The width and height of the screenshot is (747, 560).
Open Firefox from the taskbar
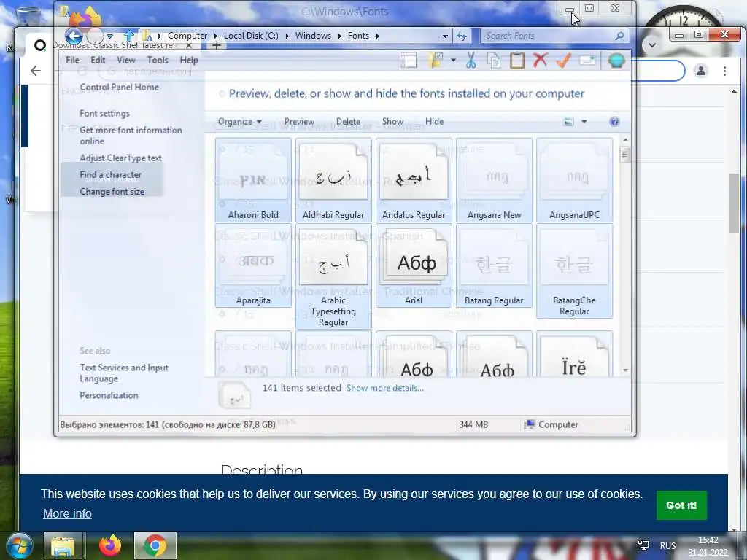point(109,545)
